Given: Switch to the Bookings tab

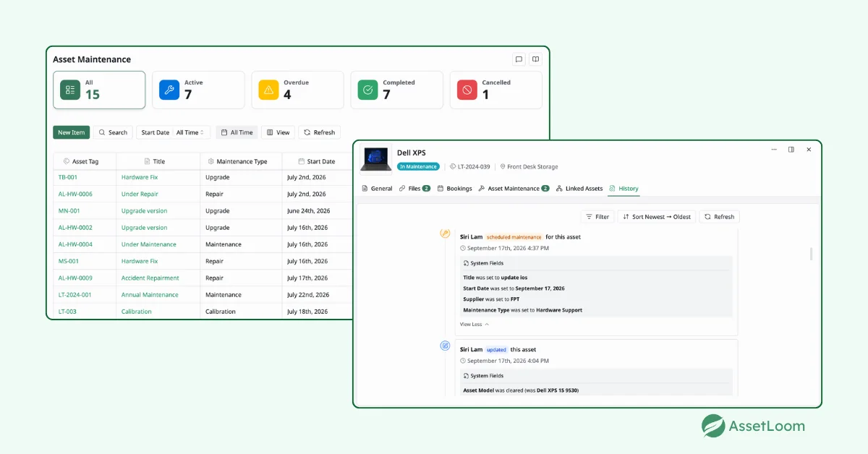Looking at the screenshot, I should 454,189.
